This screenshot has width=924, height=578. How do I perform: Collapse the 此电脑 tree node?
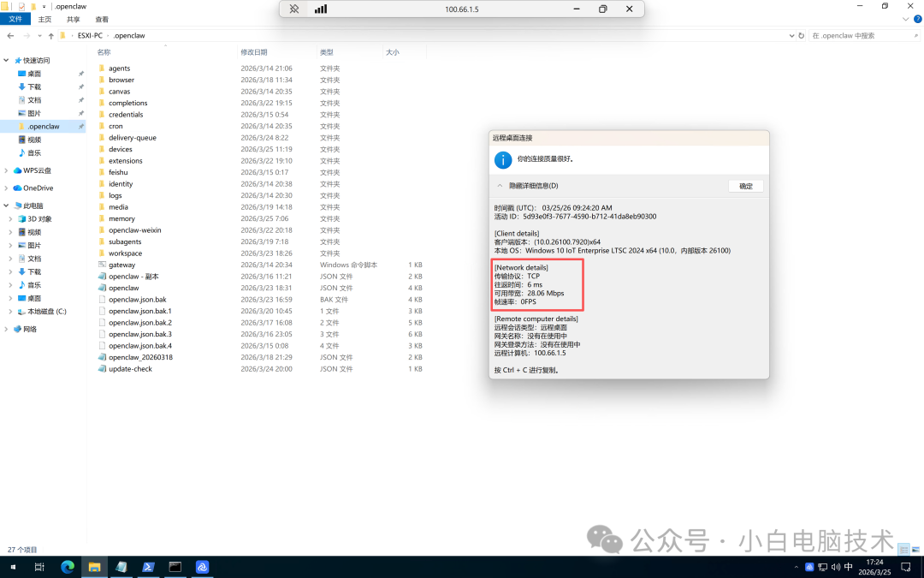click(x=7, y=206)
